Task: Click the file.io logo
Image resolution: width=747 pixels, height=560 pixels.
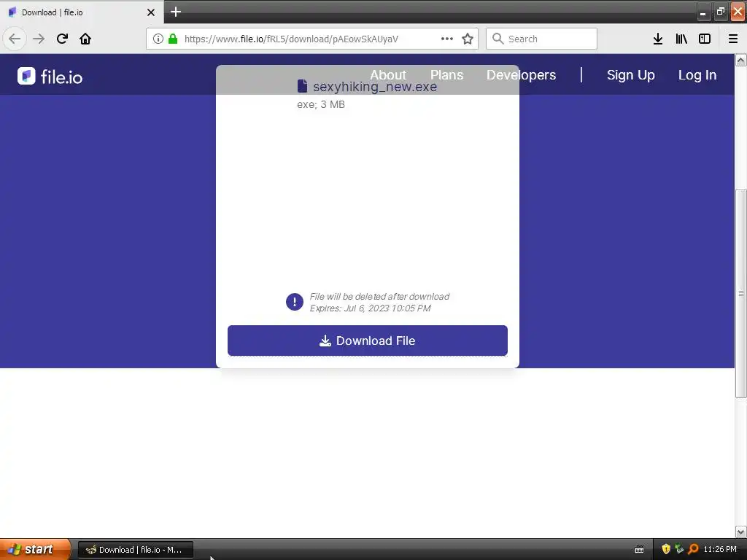Action: click(50, 76)
